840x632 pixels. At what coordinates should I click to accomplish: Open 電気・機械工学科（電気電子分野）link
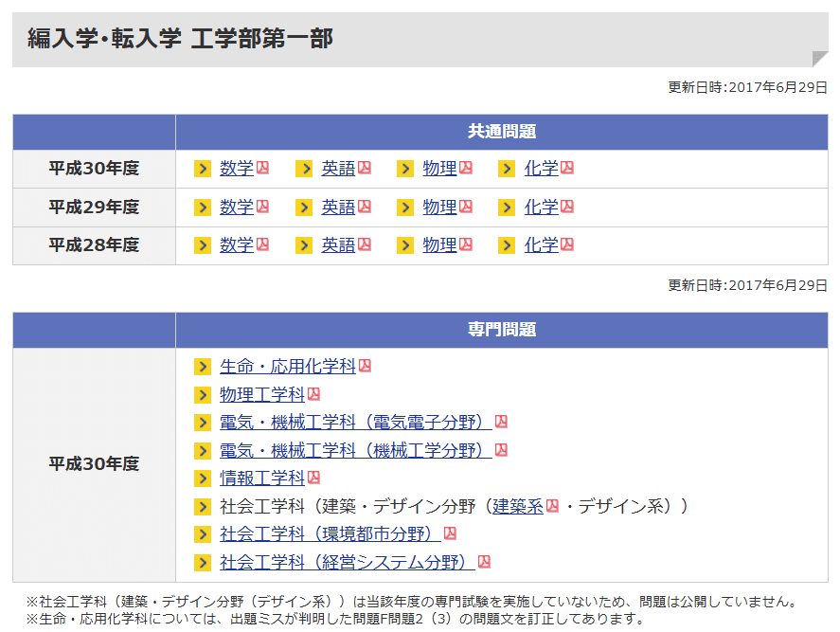pyautogui.click(x=356, y=423)
